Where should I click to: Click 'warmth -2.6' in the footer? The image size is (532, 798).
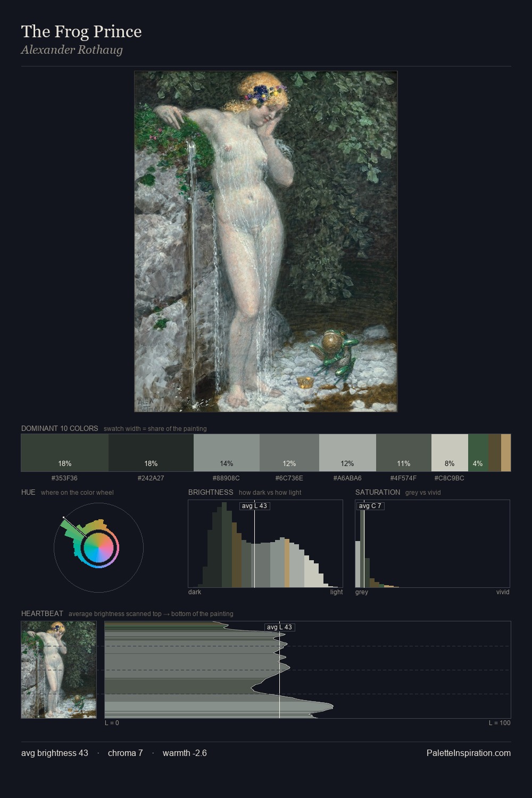185,753
